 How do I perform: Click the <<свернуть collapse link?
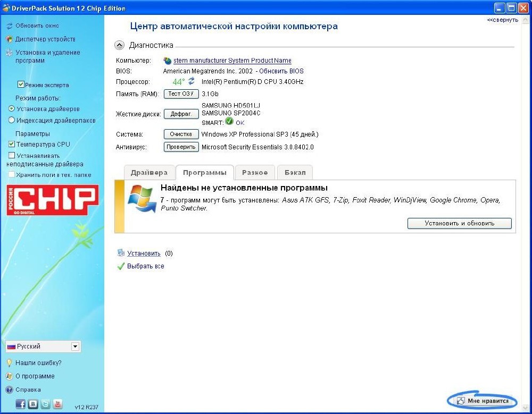(x=503, y=20)
